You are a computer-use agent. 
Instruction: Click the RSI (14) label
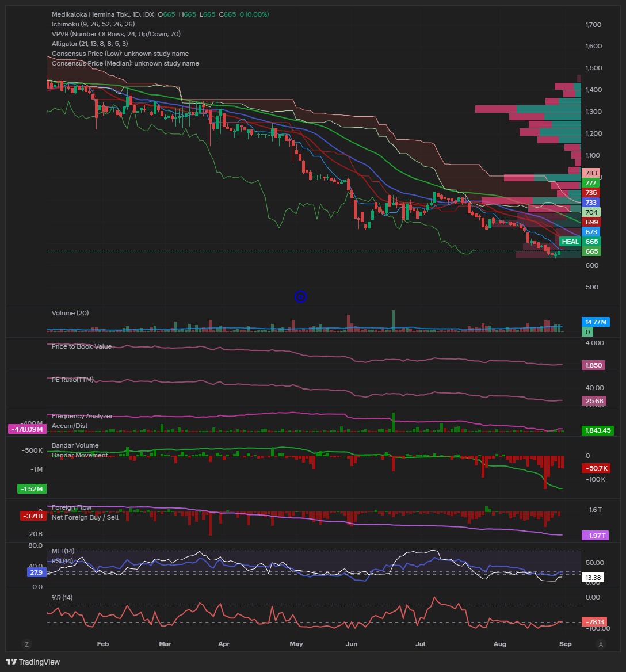point(63,560)
